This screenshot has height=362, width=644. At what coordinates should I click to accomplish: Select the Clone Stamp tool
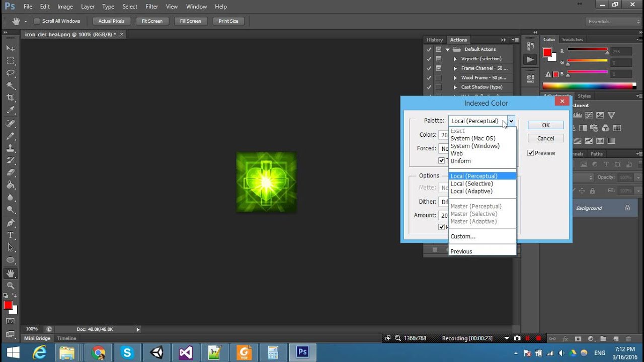[10, 148]
